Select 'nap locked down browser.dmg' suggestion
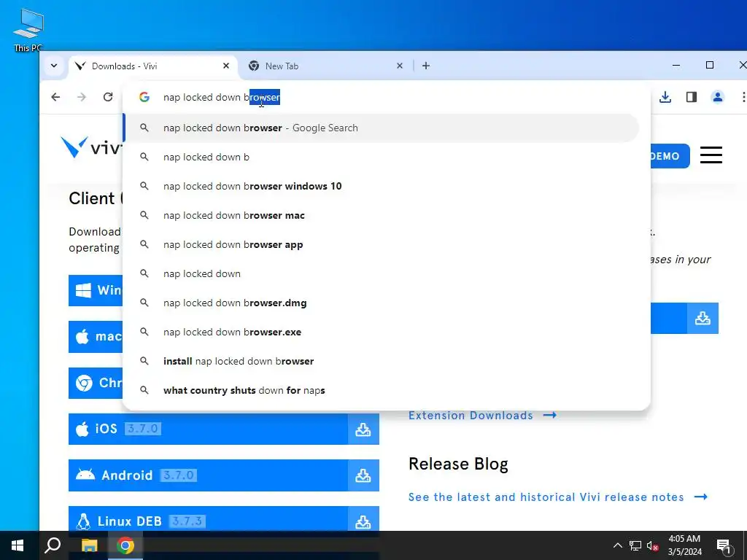This screenshot has height=560, width=747. point(381,303)
